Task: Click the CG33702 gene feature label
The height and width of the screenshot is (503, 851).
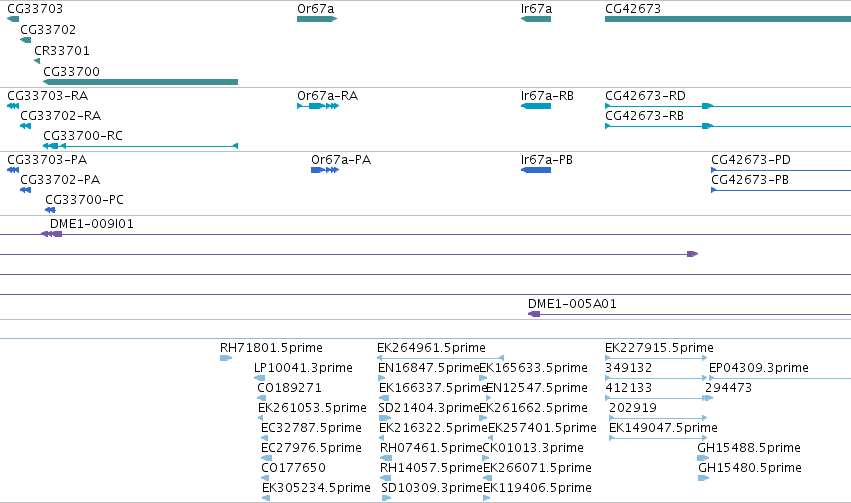Action: click(48, 29)
